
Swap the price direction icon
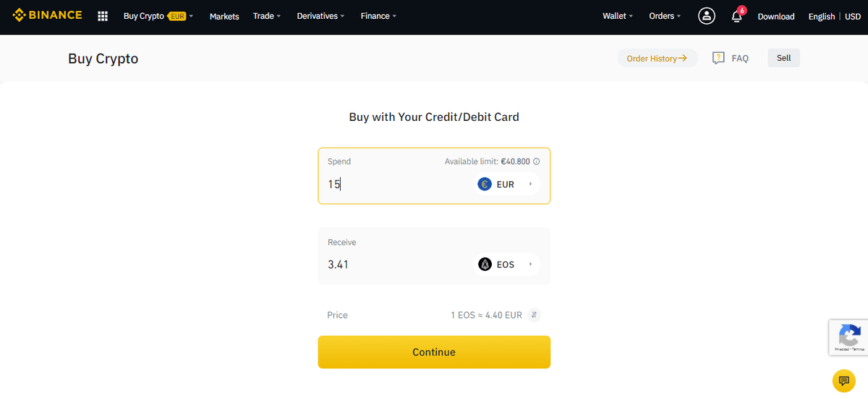point(534,315)
